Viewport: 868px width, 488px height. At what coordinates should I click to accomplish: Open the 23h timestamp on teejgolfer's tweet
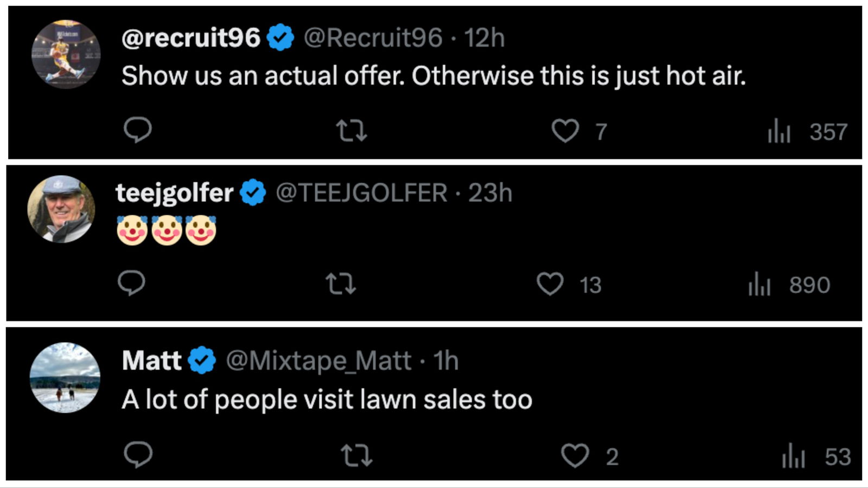[x=490, y=193]
